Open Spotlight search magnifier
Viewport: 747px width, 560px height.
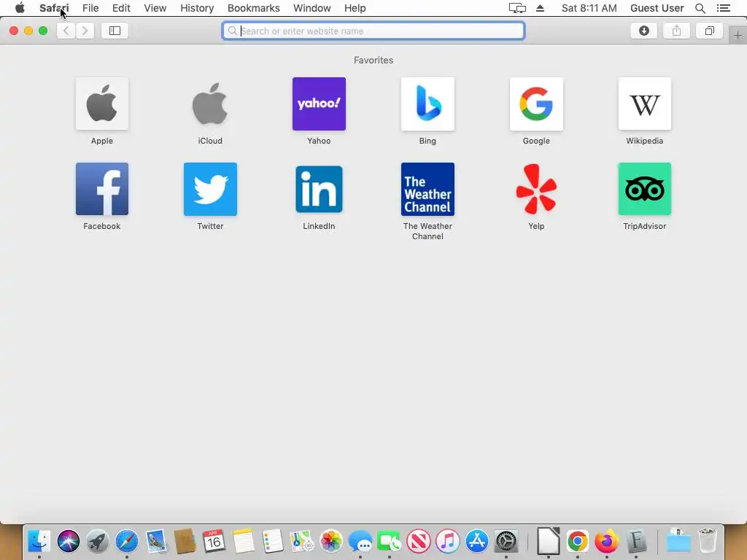point(700,8)
